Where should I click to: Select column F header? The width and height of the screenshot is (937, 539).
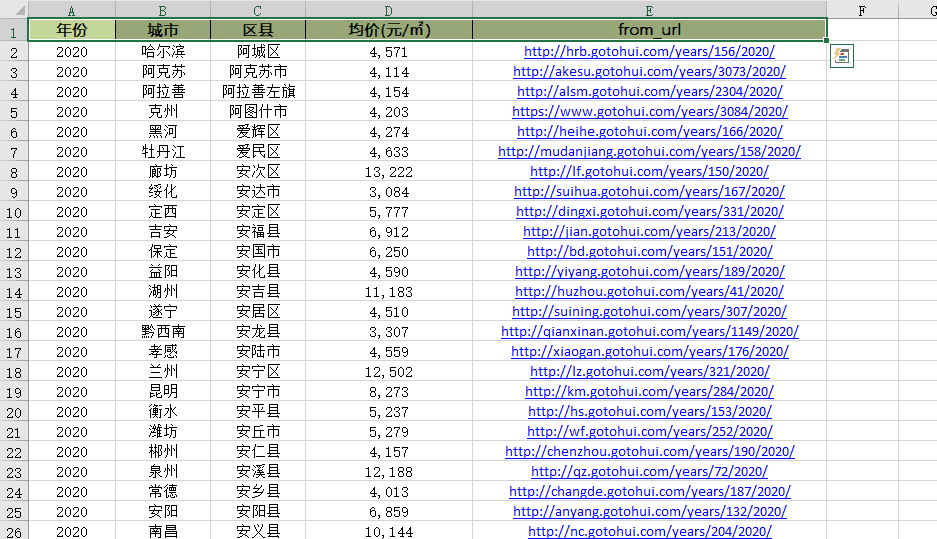pos(862,10)
